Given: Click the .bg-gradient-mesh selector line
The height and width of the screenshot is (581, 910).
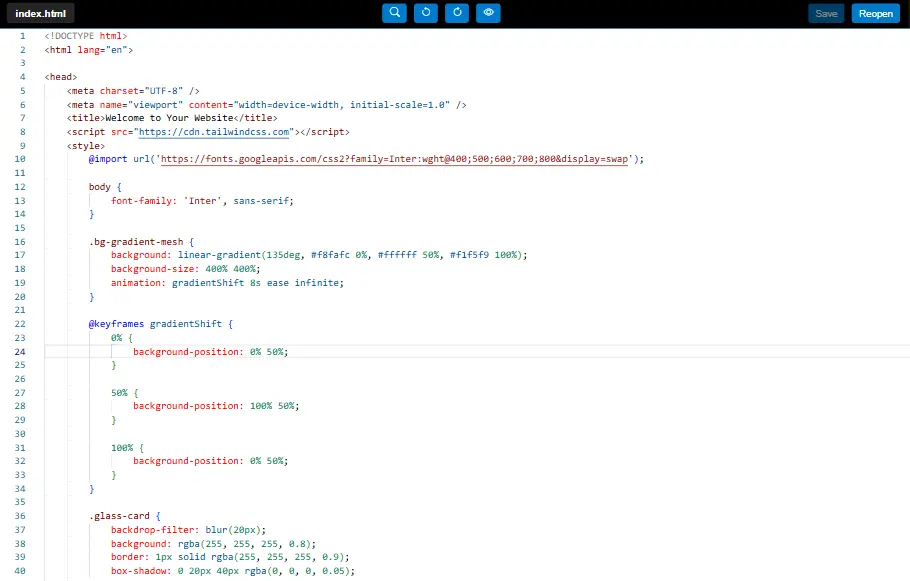Looking at the screenshot, I should click(x=136, y=241).
